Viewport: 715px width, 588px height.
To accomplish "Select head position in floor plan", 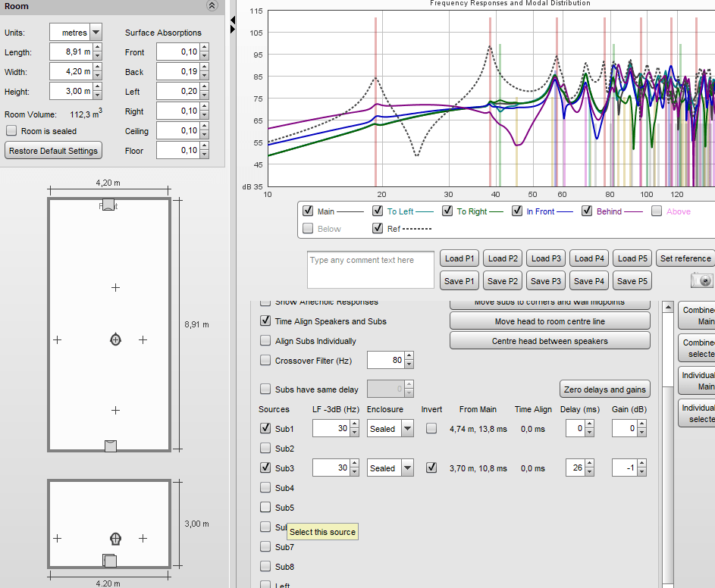I will click(115, 339).
